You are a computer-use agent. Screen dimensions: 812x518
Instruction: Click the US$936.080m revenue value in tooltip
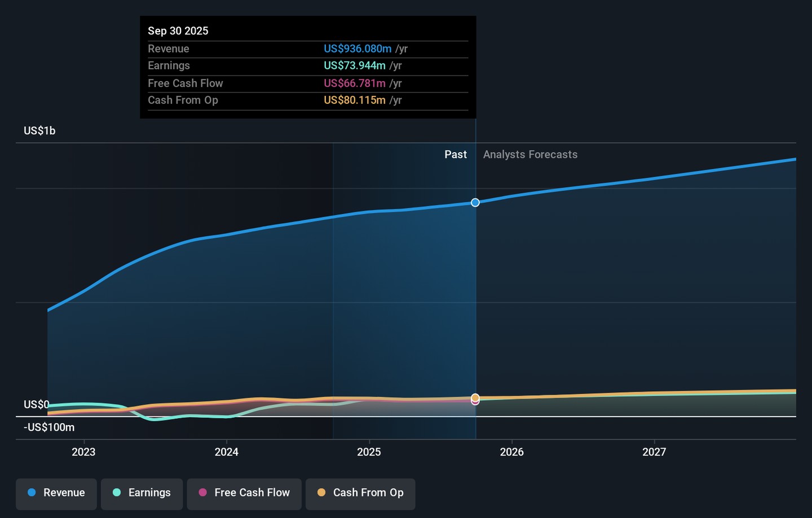358,49
